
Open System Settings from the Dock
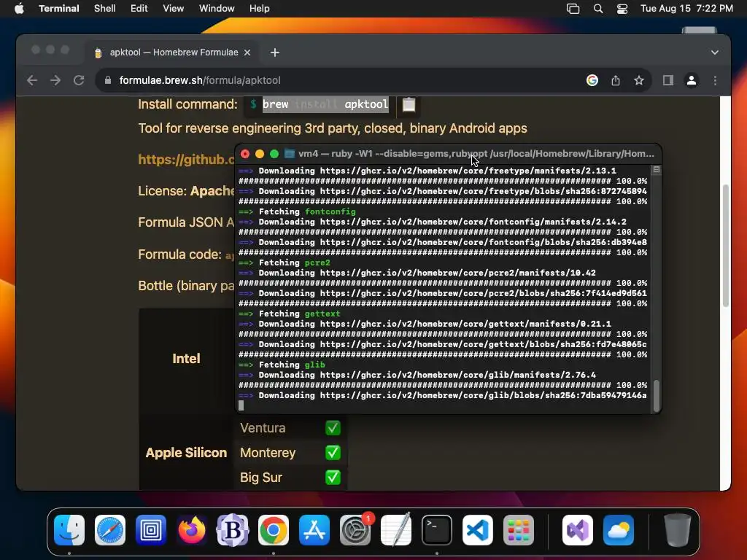[355, 530]
